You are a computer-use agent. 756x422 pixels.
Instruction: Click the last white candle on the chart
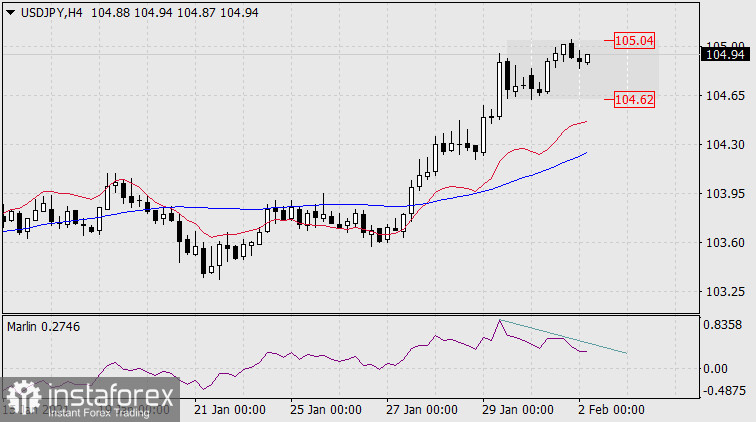point(587,59)
